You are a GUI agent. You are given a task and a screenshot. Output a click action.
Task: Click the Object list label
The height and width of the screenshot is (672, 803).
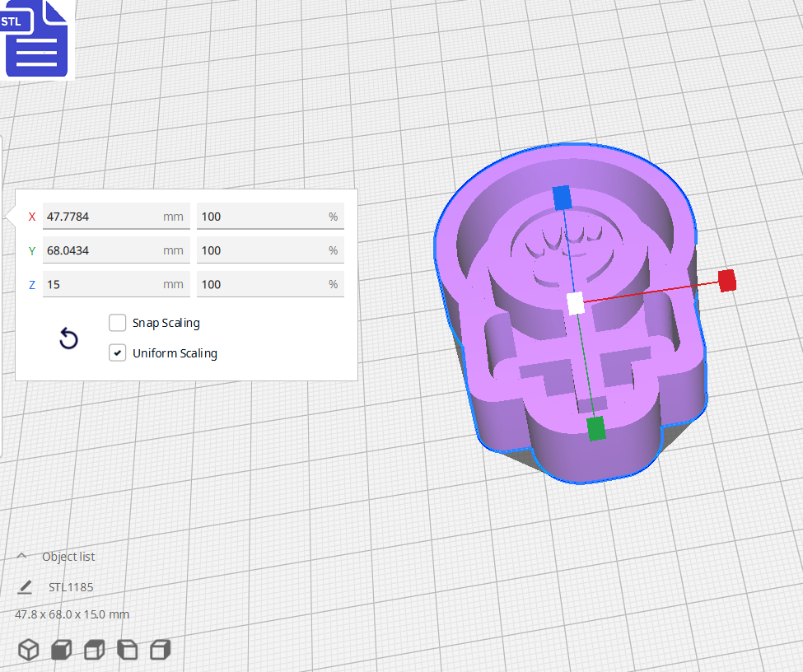(69, 556)
